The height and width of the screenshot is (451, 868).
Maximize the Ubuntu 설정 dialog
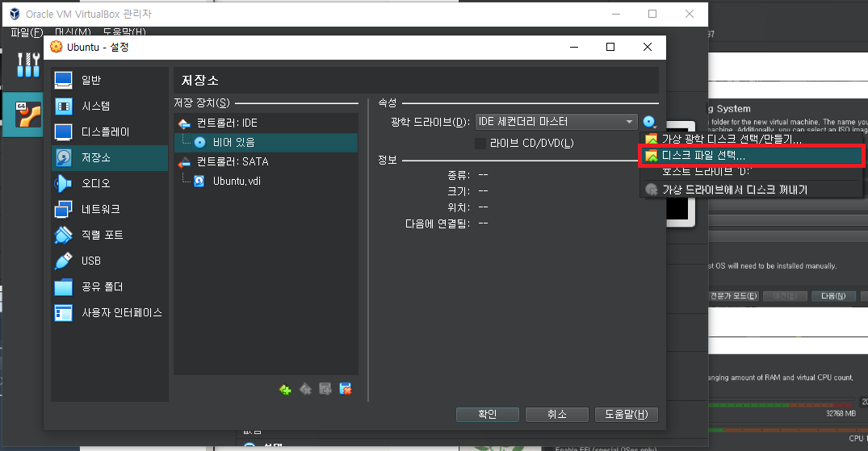coord(610,47)
